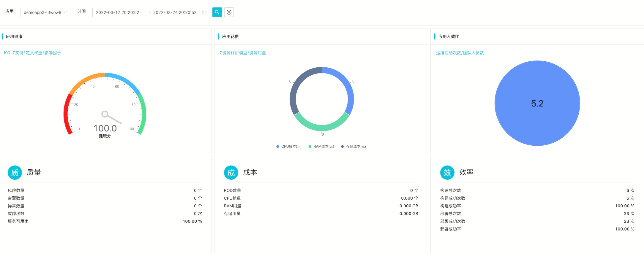Click the 质 quality circle icon

tap(15, 173)
